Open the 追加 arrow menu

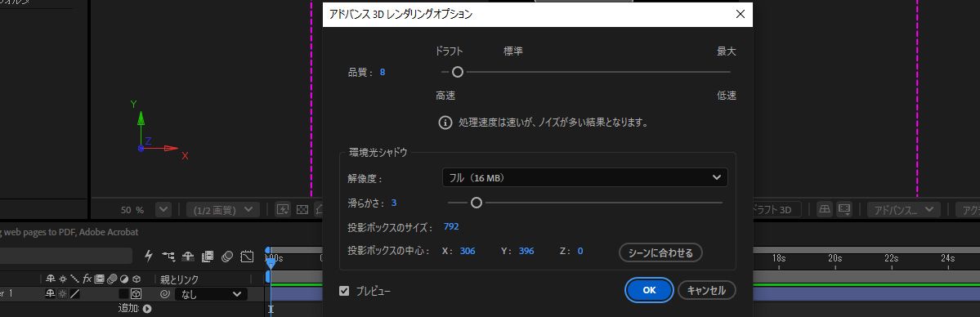point(147,308)
